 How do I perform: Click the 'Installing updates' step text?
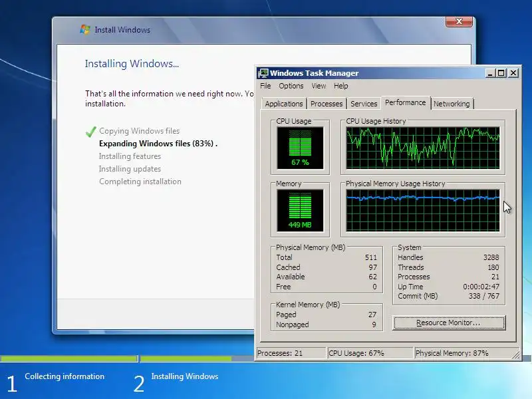[130, 169]
